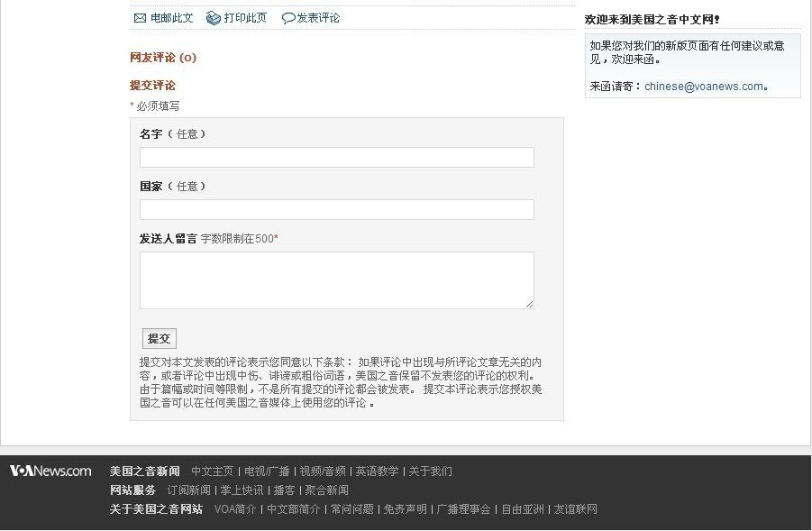Click the 发送人留言 message text area

(x=336, y=280)
